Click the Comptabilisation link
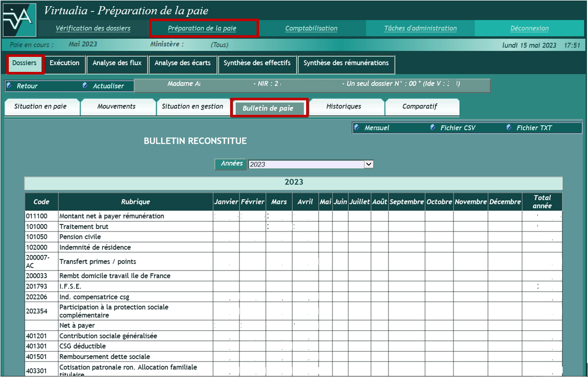The width and height of the screenshot is (588, 377). 311,28
